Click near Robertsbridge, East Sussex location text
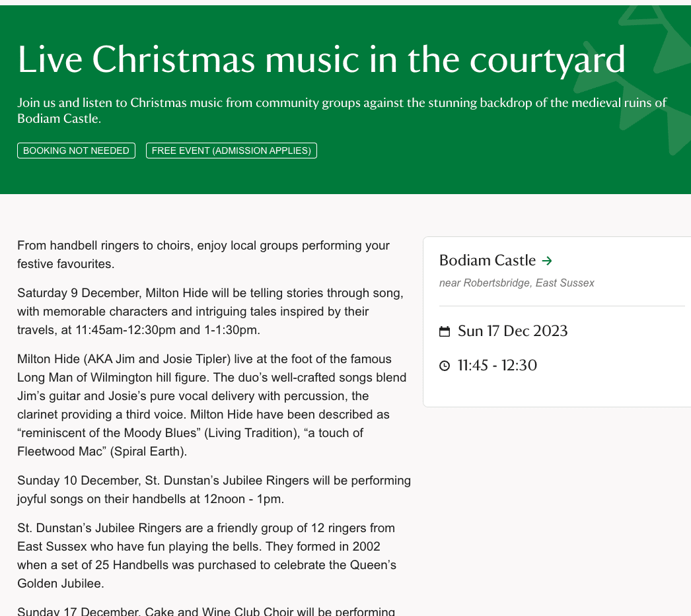The image size is (691, 616). pos(517,283)
